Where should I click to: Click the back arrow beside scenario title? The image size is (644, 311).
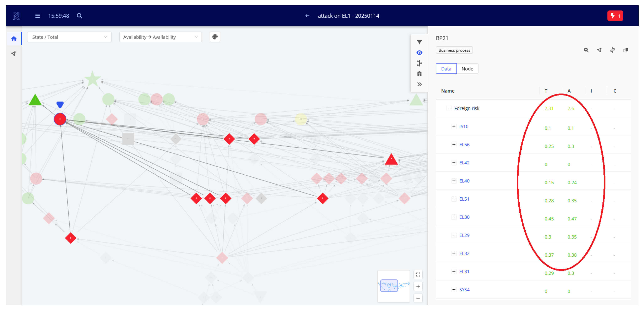(307, 16)
